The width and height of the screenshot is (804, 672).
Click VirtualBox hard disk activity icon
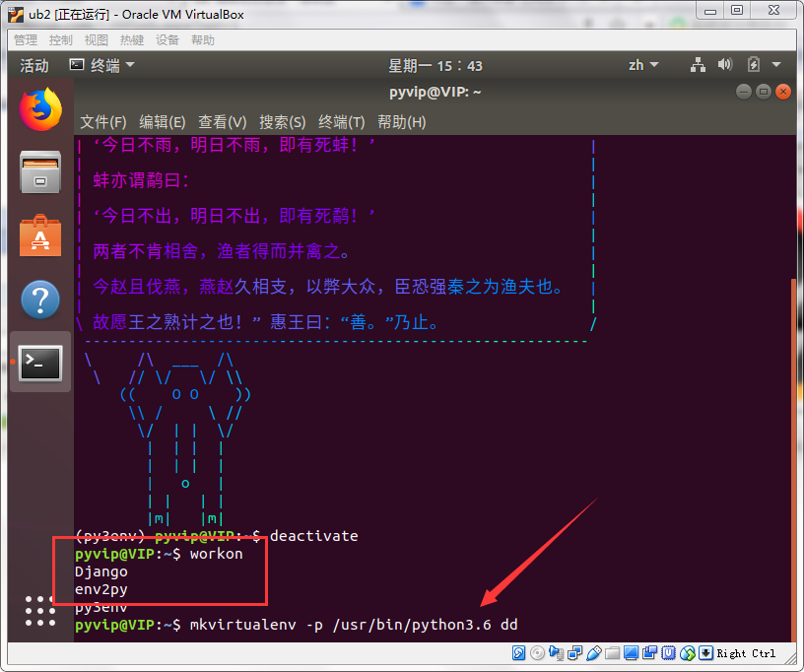click(518, 653)
